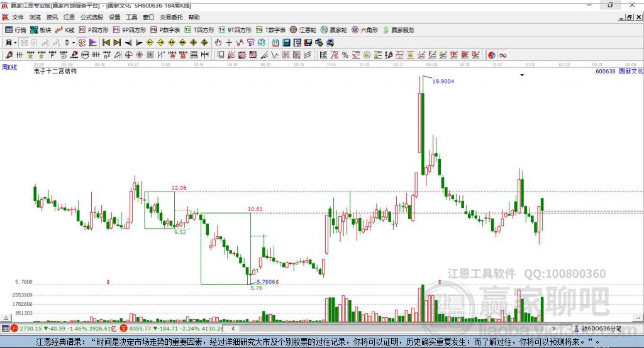Click the arrow button right of volume

pos(638,318)
